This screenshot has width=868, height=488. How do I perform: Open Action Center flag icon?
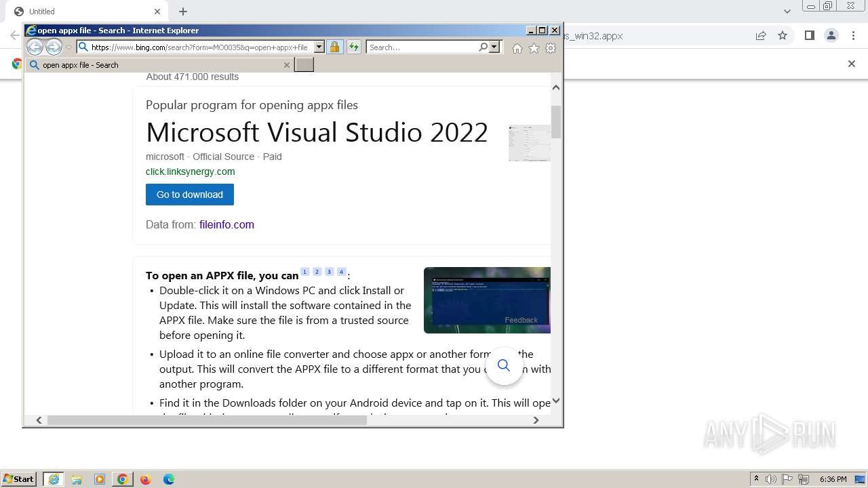787,479
